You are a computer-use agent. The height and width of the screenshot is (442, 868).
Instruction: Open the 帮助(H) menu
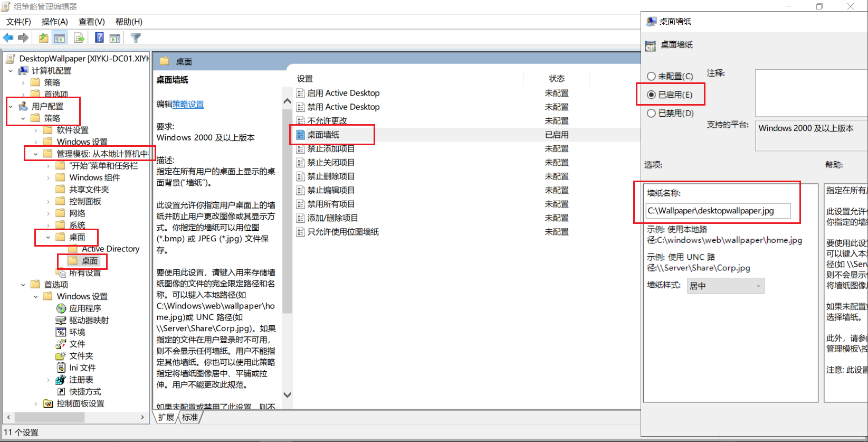tap(129, 22)
